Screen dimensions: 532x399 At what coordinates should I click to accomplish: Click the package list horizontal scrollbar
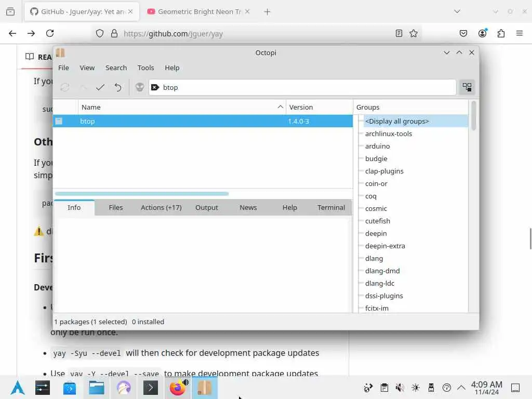coord(142,194)
